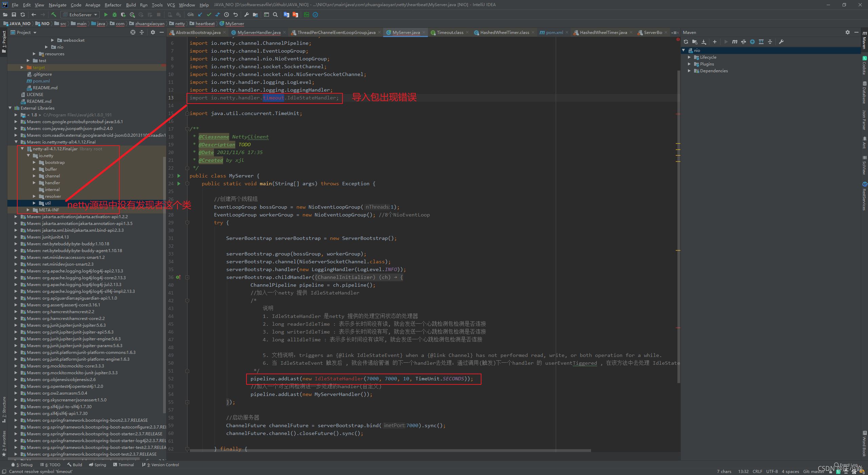
Task: Click the Build project hammer icon
Action: [54, 15]
